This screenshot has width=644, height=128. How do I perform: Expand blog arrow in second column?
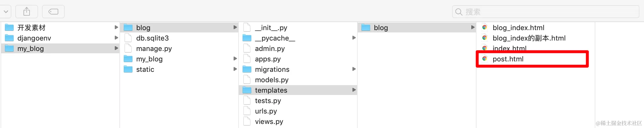[x=235, y=27]
